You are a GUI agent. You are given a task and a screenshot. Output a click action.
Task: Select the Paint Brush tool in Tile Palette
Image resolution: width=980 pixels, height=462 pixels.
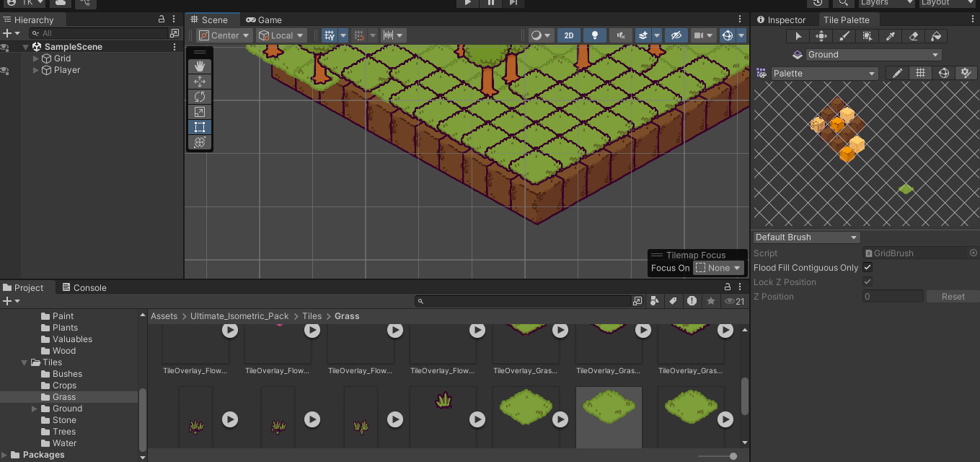point(844,36)
